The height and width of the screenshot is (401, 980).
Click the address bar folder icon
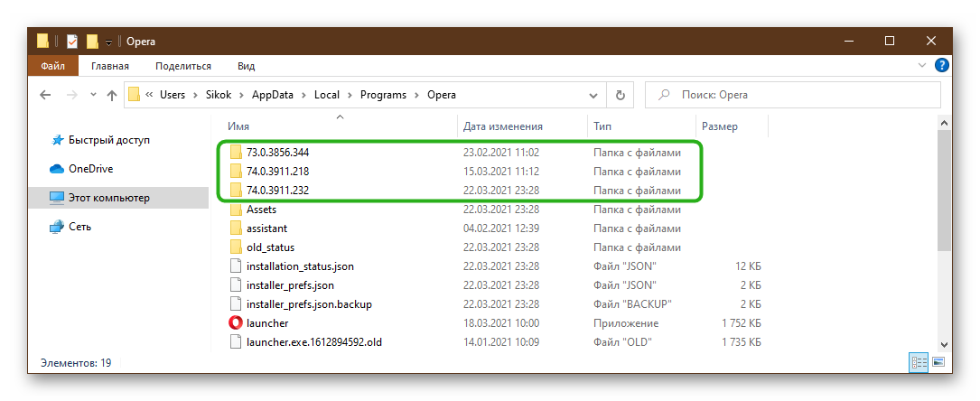tap(135, 95)
